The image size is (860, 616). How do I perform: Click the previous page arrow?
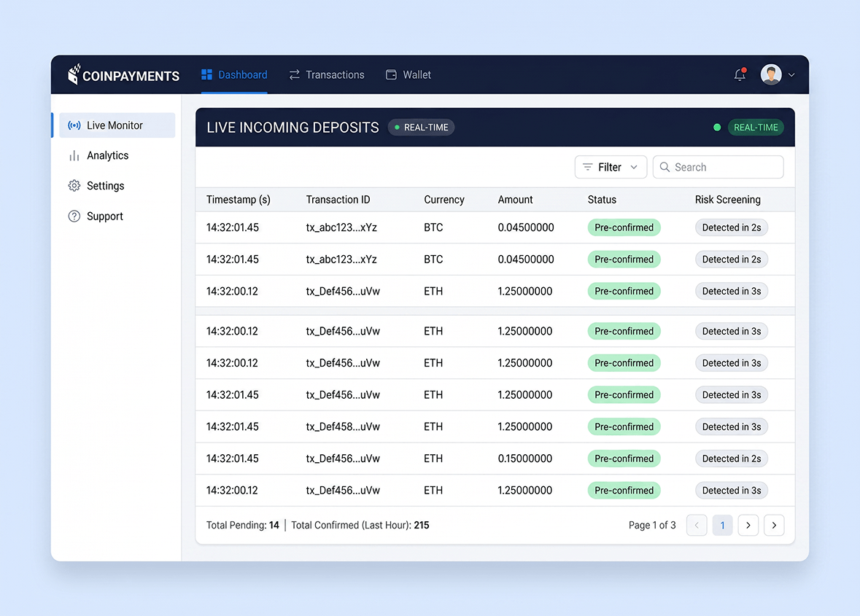(x=697, y=525)
